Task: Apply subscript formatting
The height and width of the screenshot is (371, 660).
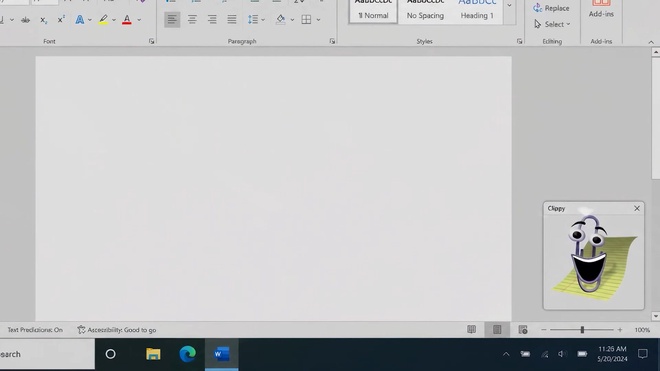Action: point(43,20)
